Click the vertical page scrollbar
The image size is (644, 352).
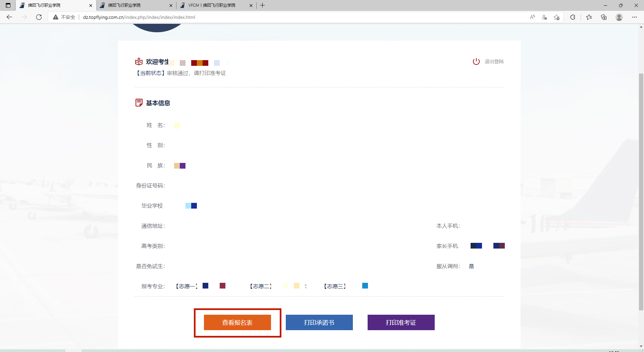[641, 191]
